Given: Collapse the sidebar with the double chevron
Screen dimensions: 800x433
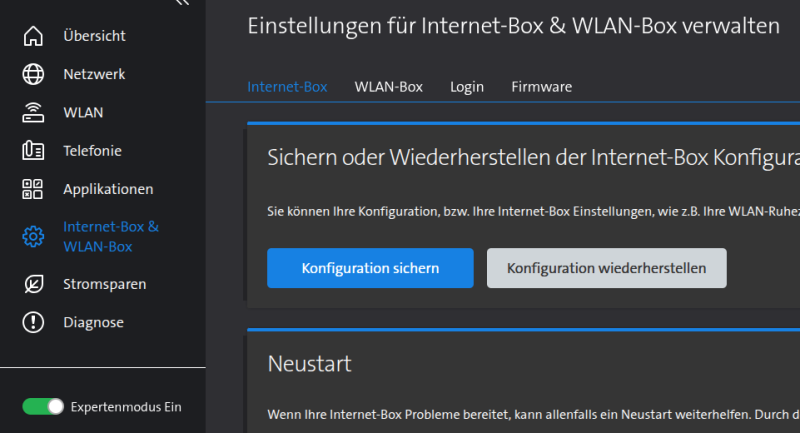Looking at the screenshot, I should (x=181, y=3).
